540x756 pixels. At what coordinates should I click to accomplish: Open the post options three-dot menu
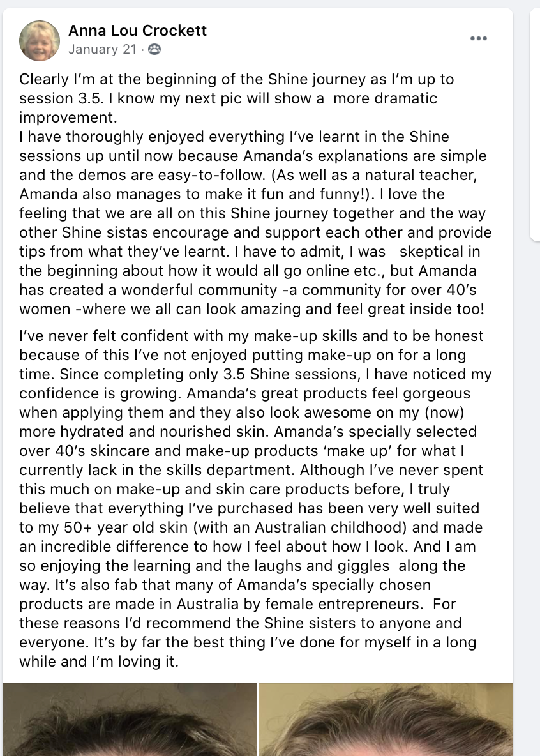[x=478, y=38]
